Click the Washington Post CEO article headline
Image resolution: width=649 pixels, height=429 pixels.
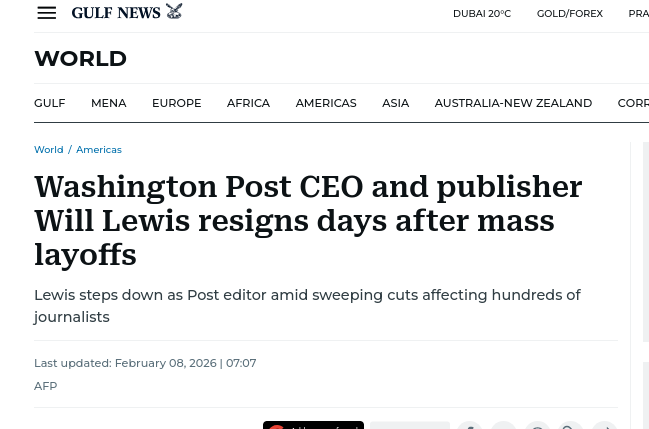click(308, 220)
